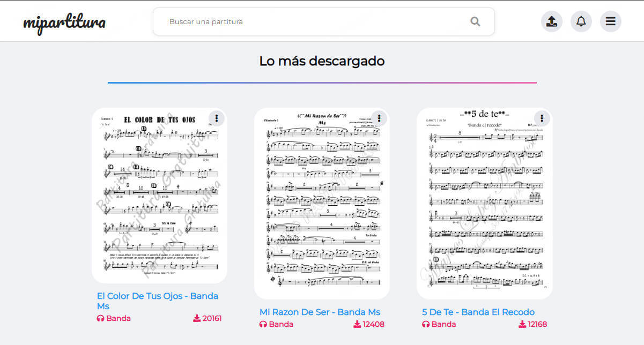Click headphones icon under Mi Razon De Ser

point(263,324)
